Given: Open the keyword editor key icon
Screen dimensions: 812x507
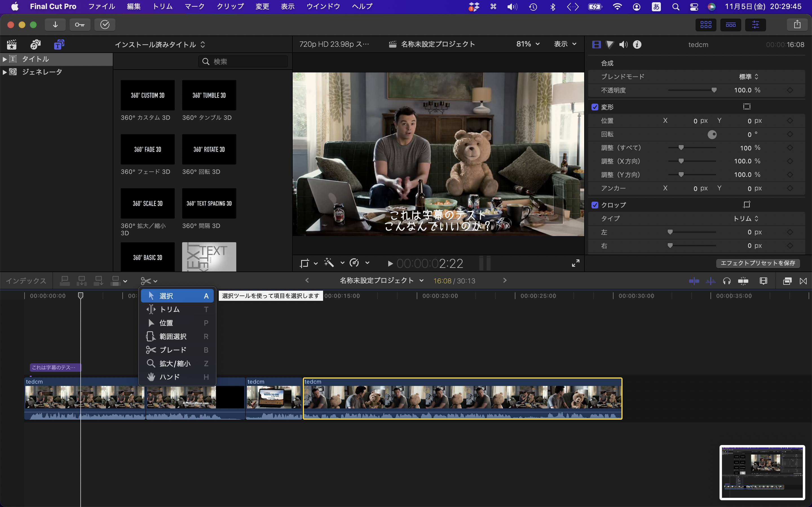Looking at the screenshot, I should pyautogui.click(x=80, y=25).
